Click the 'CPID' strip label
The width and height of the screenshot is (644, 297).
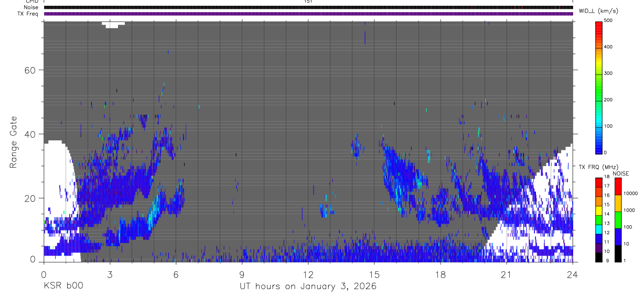pos(32,2)
